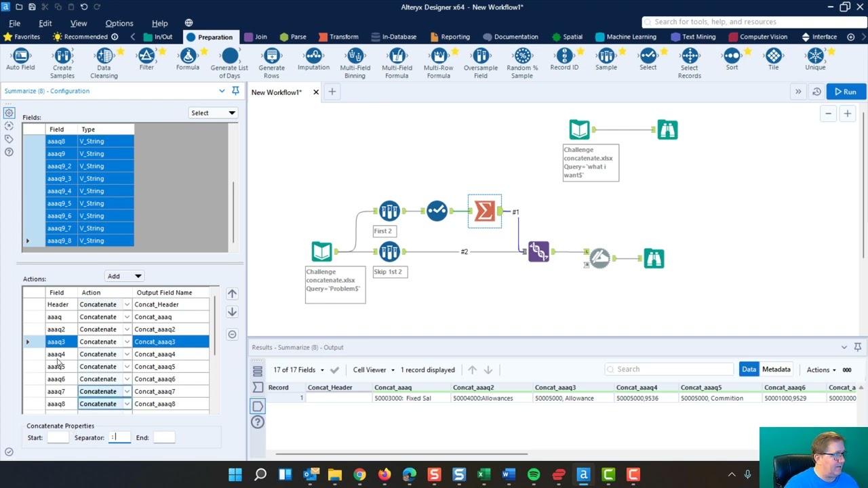Select the Sort tool
The height and width of the screenshot is (488, 868).
tap(732, 60)
